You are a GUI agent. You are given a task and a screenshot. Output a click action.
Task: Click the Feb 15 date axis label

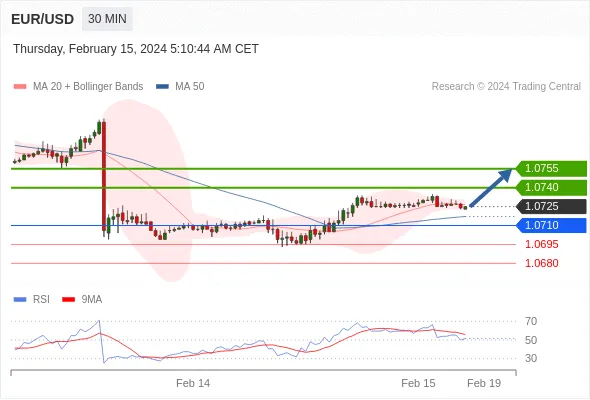(418, 383)
